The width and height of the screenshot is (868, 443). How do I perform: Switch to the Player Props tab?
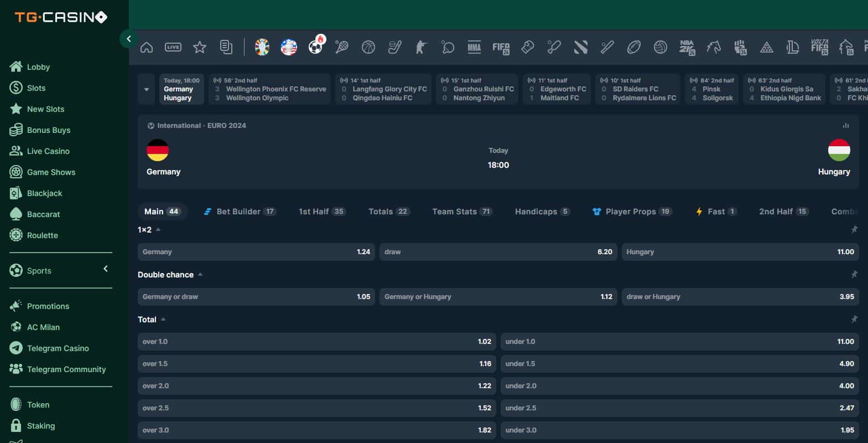pos(632,212)
